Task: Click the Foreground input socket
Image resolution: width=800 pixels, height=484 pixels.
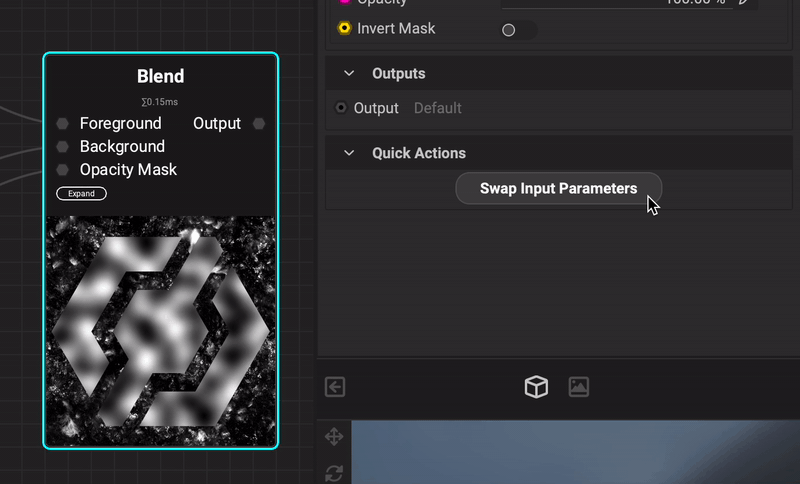Action: pos(62,123)
